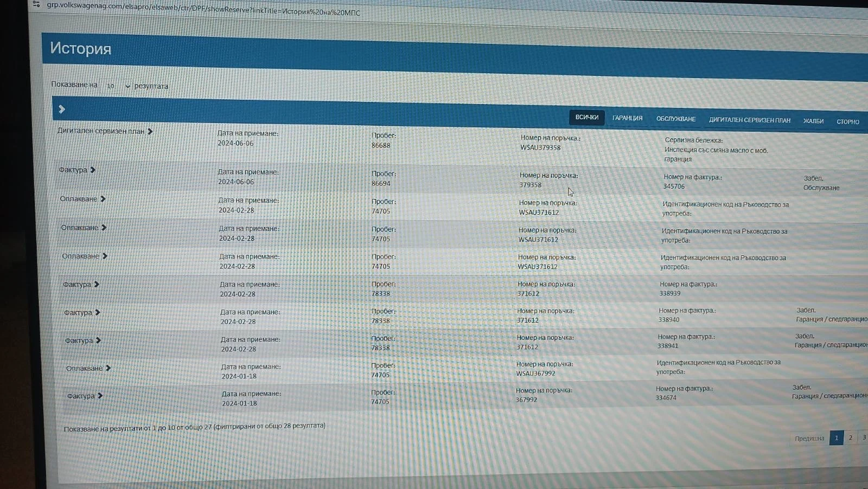868x489 pixels.
Task: Click the results count summary text
Action: coord(194,427)
